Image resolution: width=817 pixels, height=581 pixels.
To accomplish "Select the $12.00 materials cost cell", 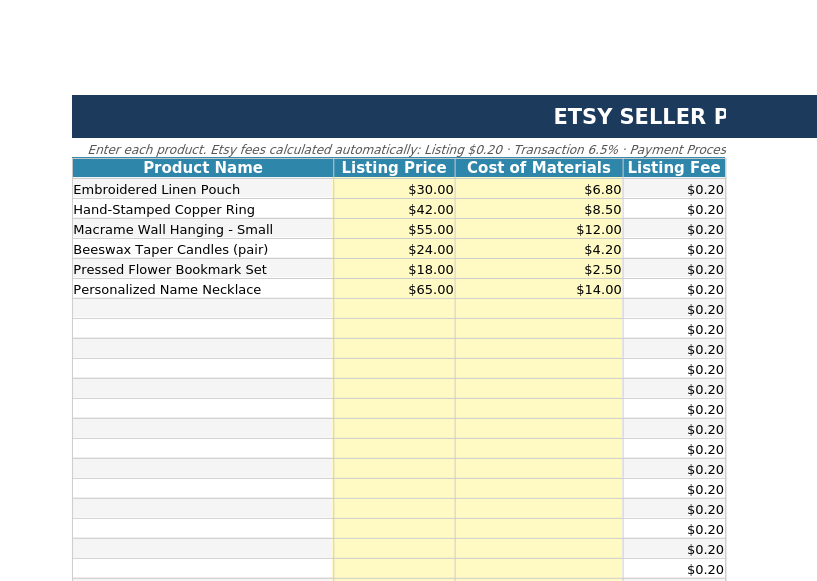I will click(x=539, y=229).
